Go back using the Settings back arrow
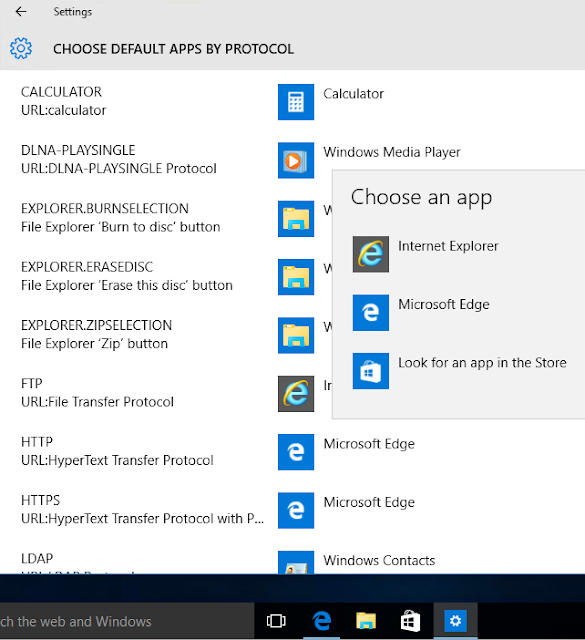The image size is (585, 640). 20,11
